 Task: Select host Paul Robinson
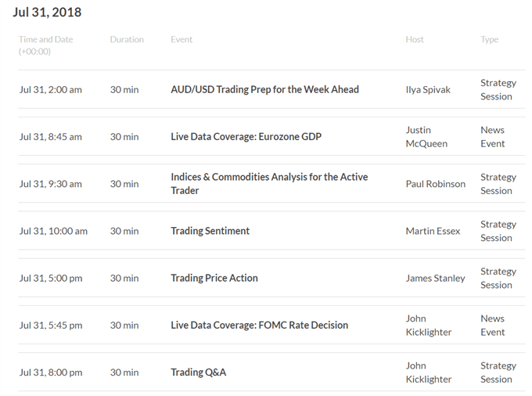click(436, 184)
